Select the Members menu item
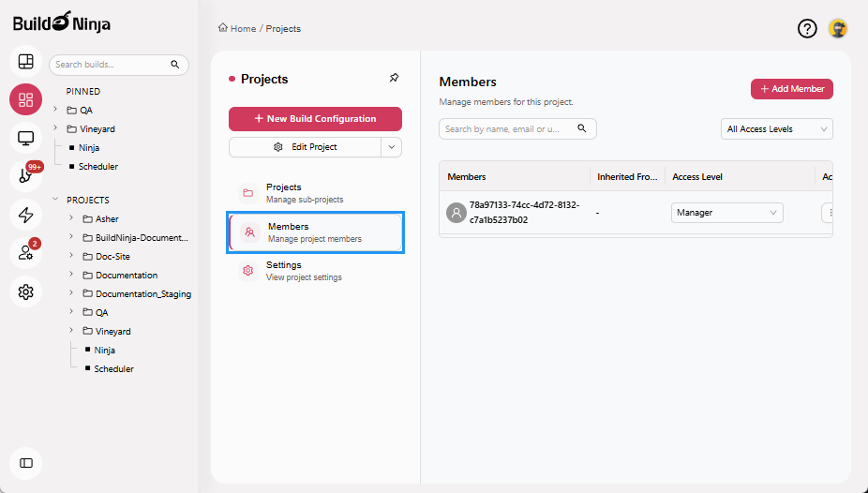The height and width of the screenshot is (493, 868). coord(315,232)
